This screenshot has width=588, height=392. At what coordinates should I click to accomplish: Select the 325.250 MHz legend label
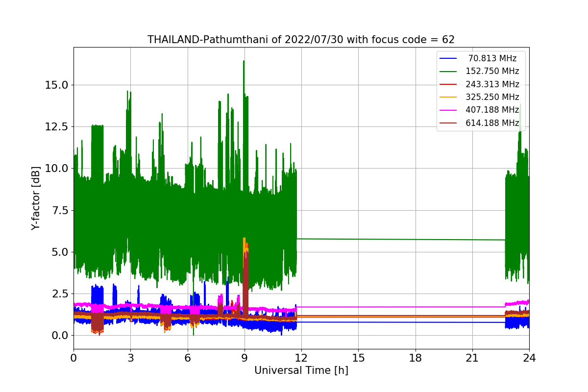[492, 97]
